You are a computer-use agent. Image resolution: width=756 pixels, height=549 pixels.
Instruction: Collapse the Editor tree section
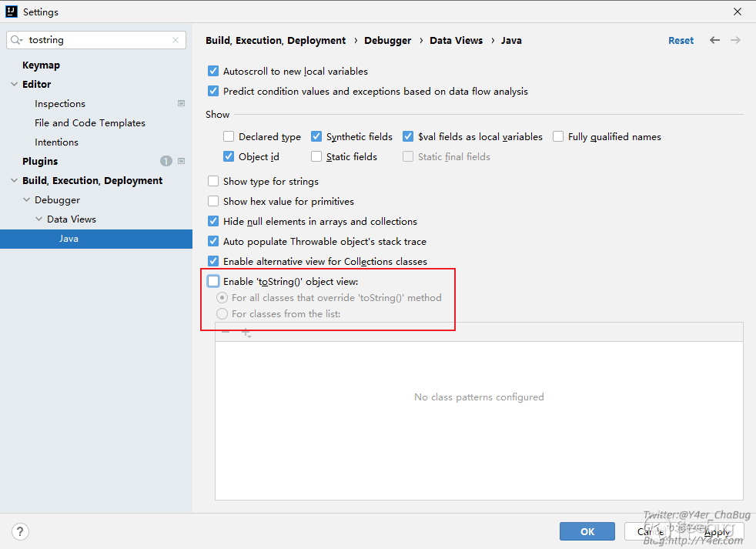(15, 85)
